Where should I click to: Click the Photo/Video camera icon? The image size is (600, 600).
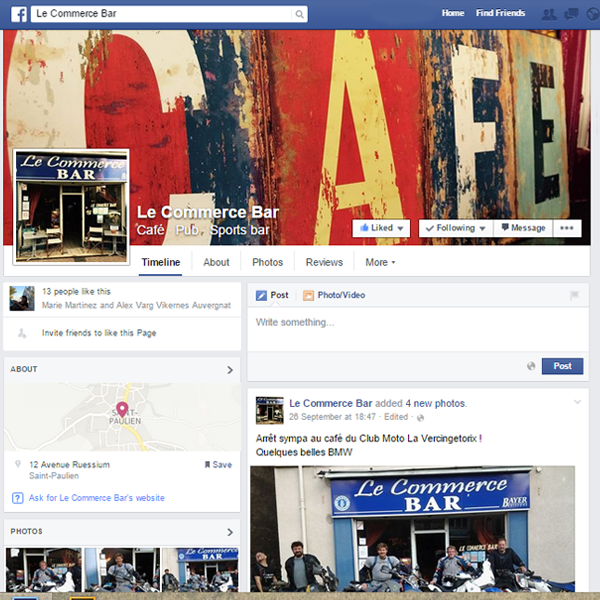308,295
